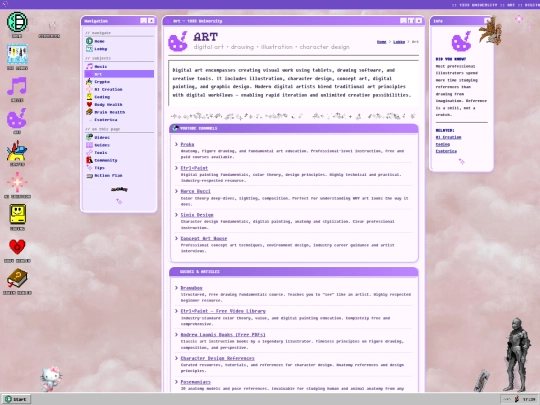Open the Sinix Design channel link
This screenshot has height=405, width=540.
tap(197, 215)
